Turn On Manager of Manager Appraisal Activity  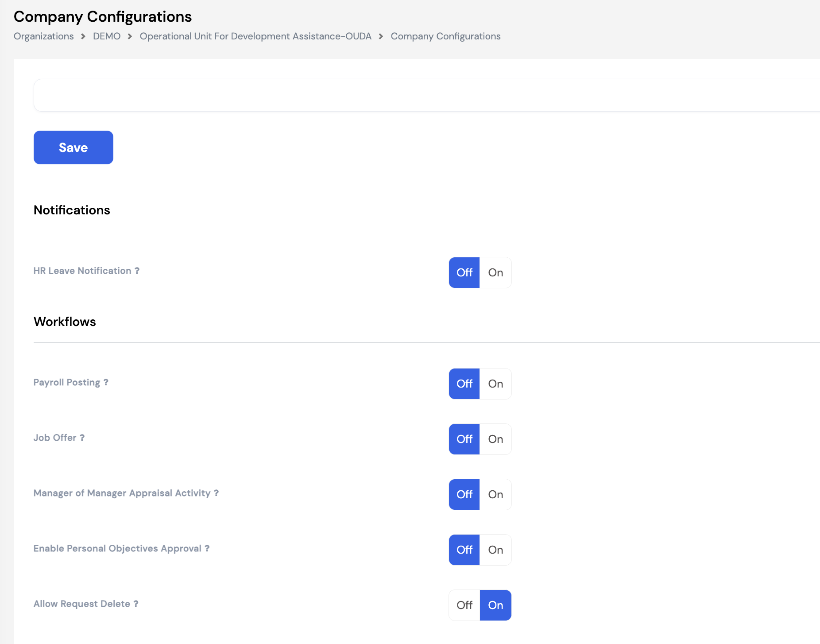[495, 495]
